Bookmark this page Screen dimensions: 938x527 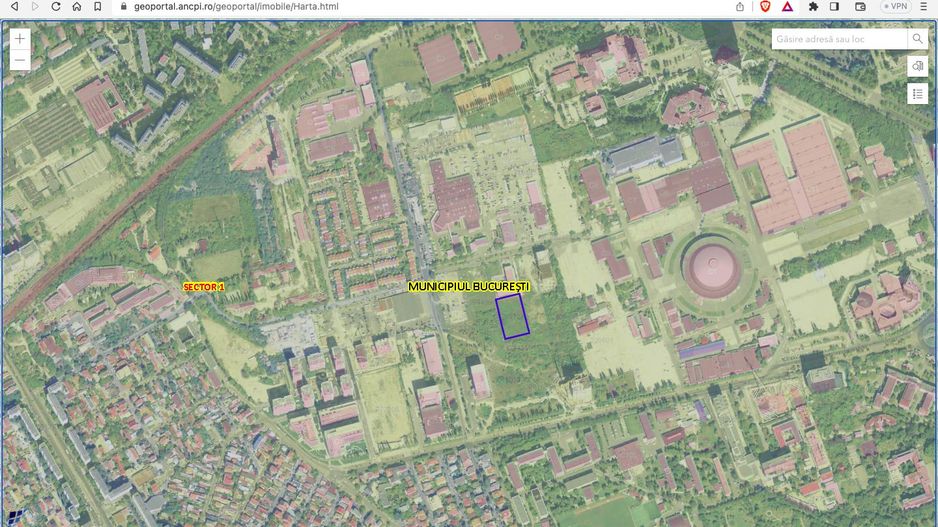pos(97,6)
